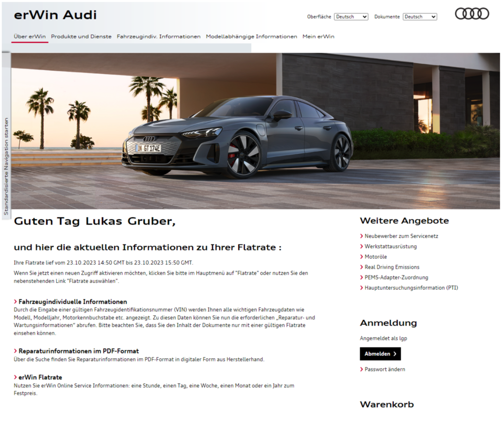Click the red chevron beside Reparaturinformationen im PDF-Format
Screen dimensions: 504x431
[x=15, y=351]
